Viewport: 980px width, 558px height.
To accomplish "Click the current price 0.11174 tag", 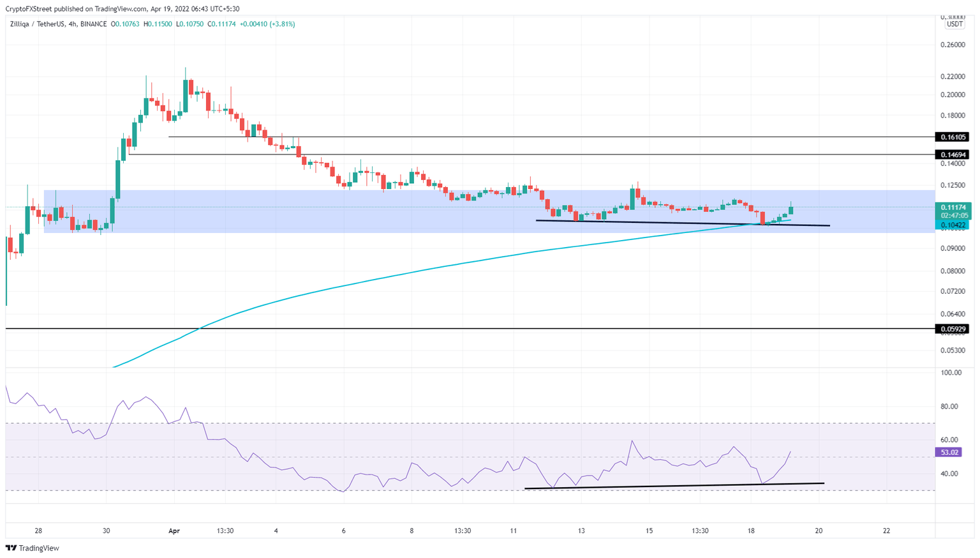I will [953, 208].
